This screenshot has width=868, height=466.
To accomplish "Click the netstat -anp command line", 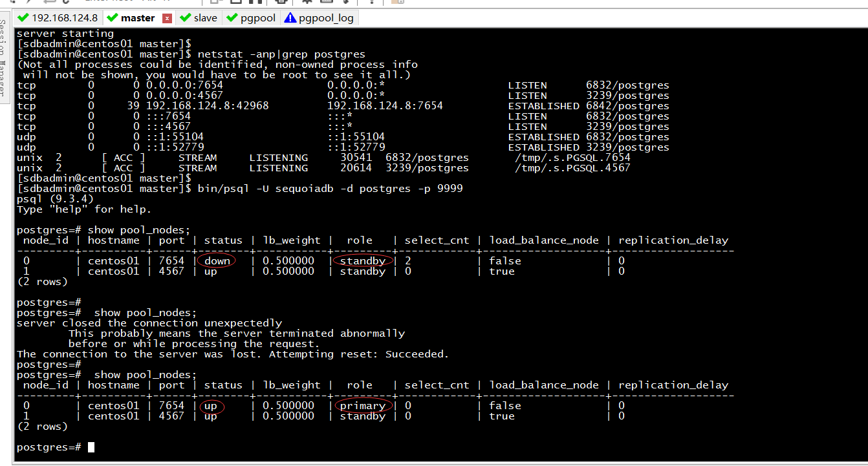I will point(281,54).
